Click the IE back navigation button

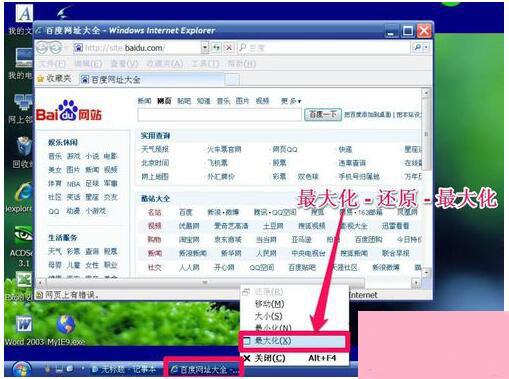(x=42, y=48)
